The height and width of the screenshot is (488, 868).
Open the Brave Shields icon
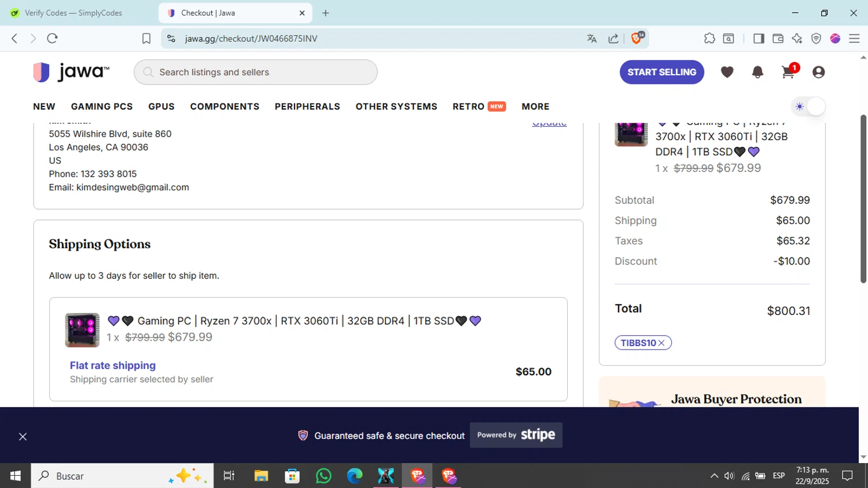click(637, 38)
